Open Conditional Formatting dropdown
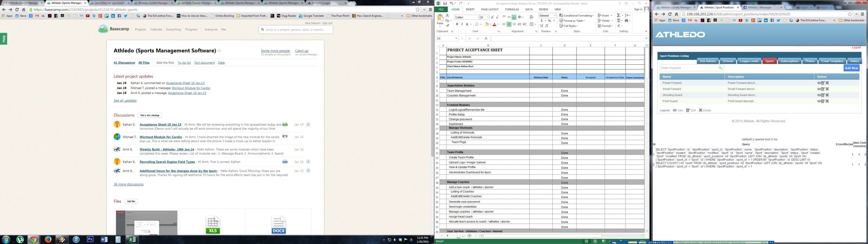Screen dimensions: 868x244 576,16
